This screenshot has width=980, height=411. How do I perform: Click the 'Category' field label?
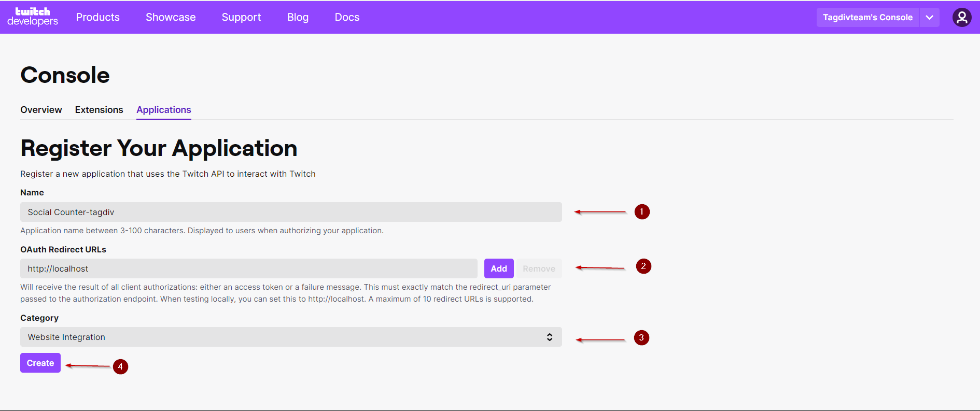click(39, 318)
